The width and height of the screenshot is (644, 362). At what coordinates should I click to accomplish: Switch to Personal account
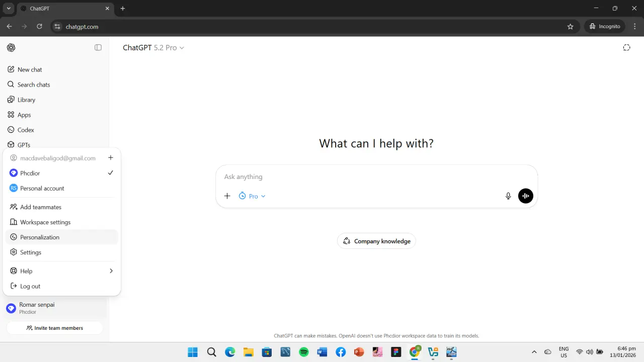tap(61, 188)
